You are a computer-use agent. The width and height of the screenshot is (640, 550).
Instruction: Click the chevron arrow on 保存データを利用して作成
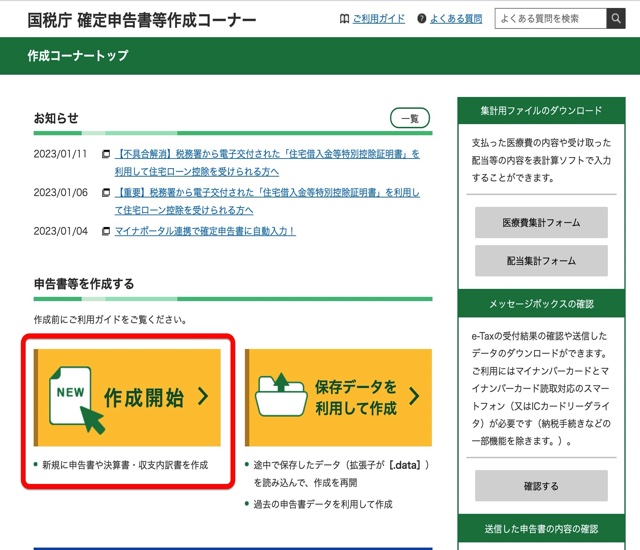[413, 397]
